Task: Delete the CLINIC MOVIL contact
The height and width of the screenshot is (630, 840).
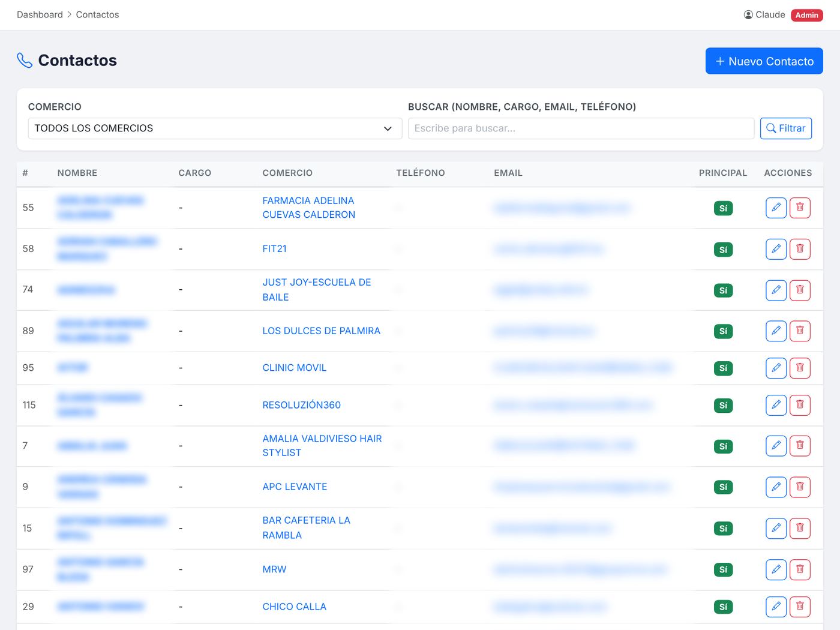Action: pos(800,368)
